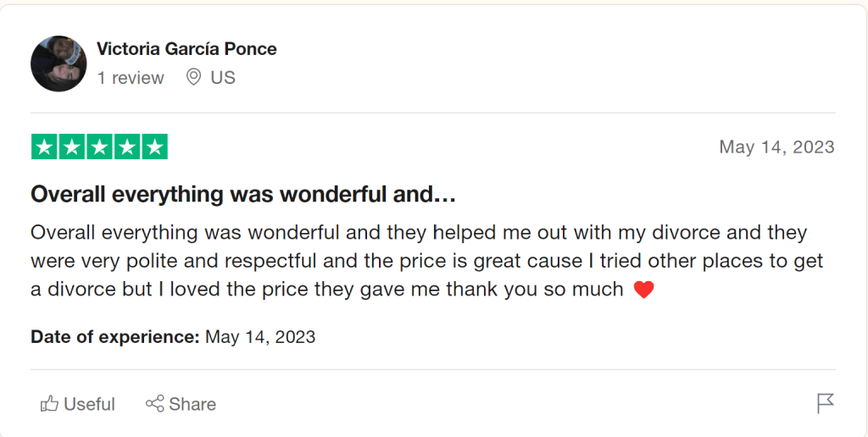The height and width of the screenshot is (437, 868).
Task: Open the Victoria García Ponce reviewer name
Action: (x=186, y=49)
